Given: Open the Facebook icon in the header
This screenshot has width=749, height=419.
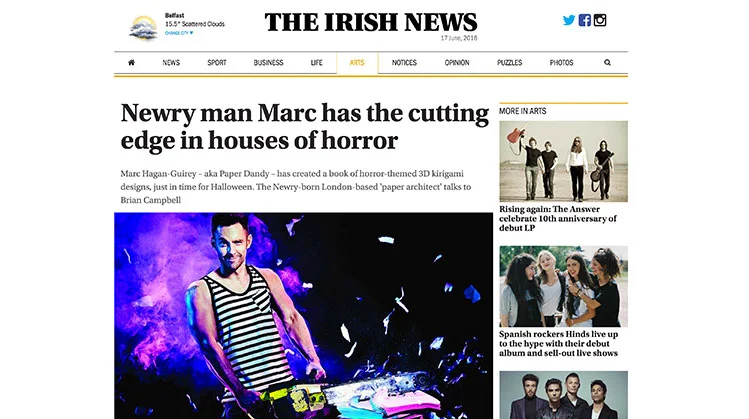Looking at the screenshot, I should coord(585,20).
